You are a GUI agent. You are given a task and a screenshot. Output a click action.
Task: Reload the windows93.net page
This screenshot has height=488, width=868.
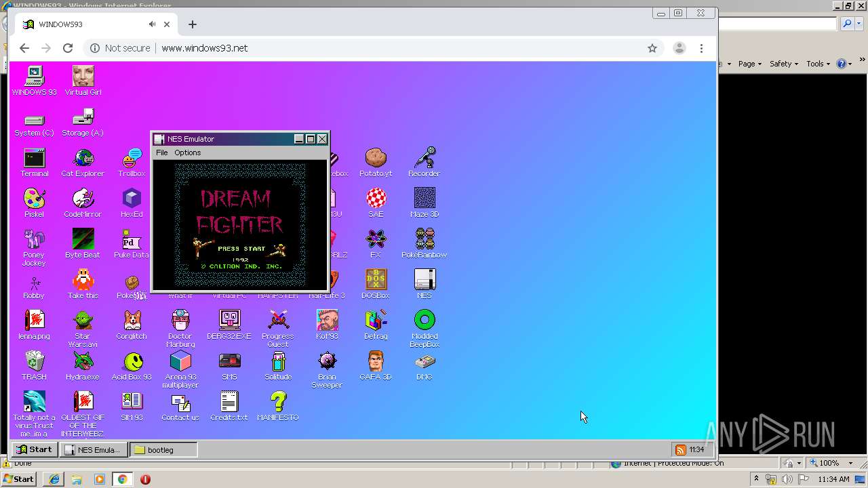click(68, 48)
